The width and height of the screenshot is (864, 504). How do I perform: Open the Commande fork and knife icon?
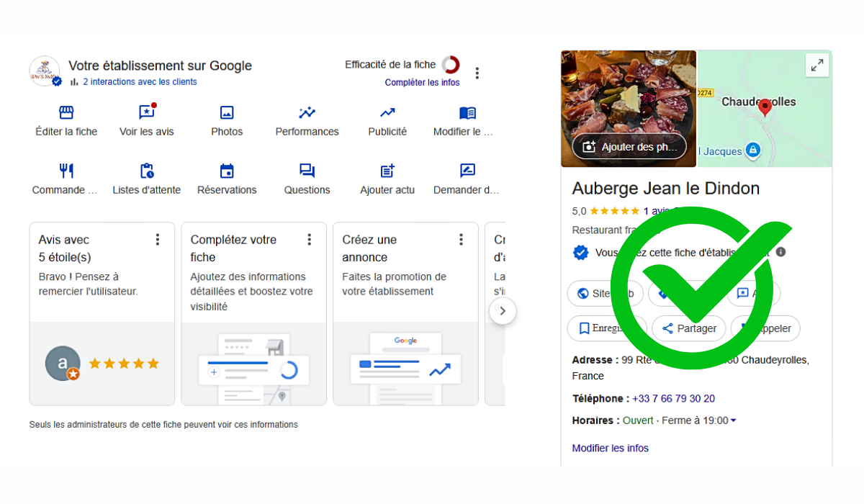click(66, 171)
